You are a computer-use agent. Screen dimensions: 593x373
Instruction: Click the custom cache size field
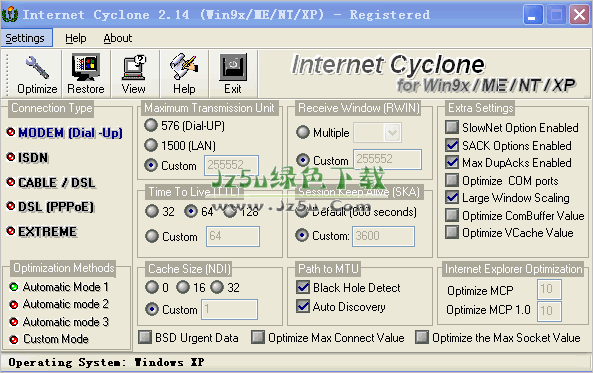click(230, 309)
